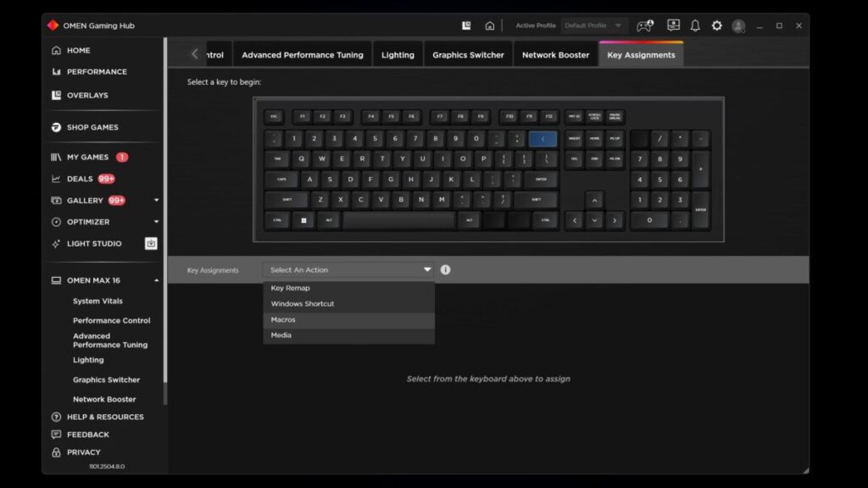The image size is (868, 488).
Task: Choose Macros option
Action: pyautogui.click(x=348, y=319)
